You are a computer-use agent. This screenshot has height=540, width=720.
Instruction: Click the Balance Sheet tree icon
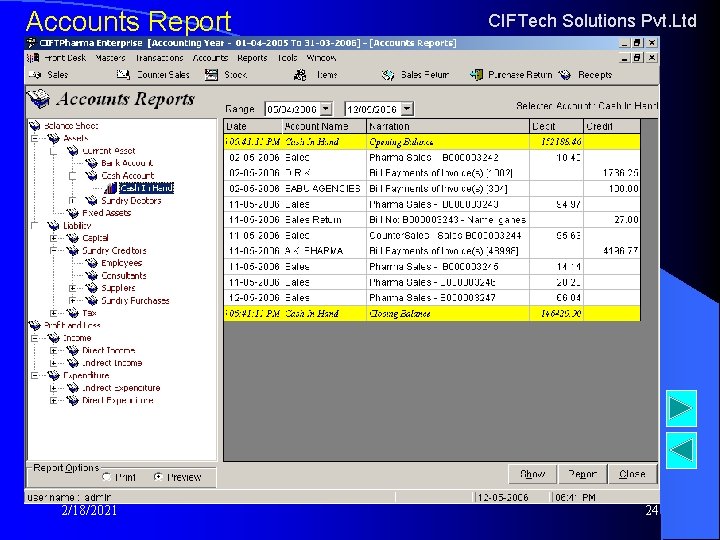coord(35,126)
